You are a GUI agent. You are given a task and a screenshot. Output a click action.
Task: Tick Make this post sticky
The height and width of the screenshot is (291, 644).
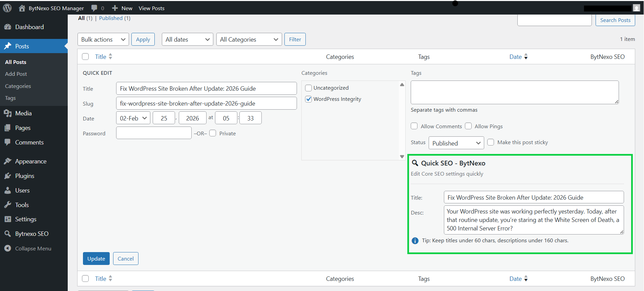pos(491,142)
